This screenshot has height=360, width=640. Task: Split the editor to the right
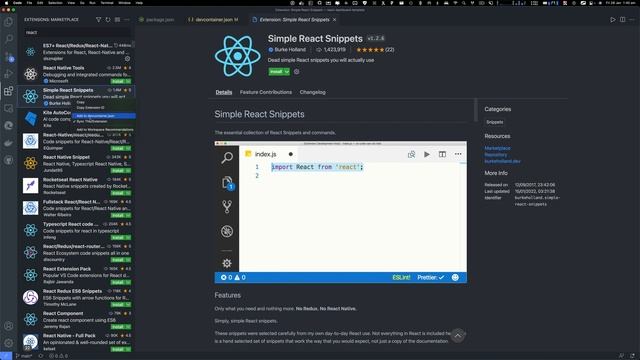622,20
